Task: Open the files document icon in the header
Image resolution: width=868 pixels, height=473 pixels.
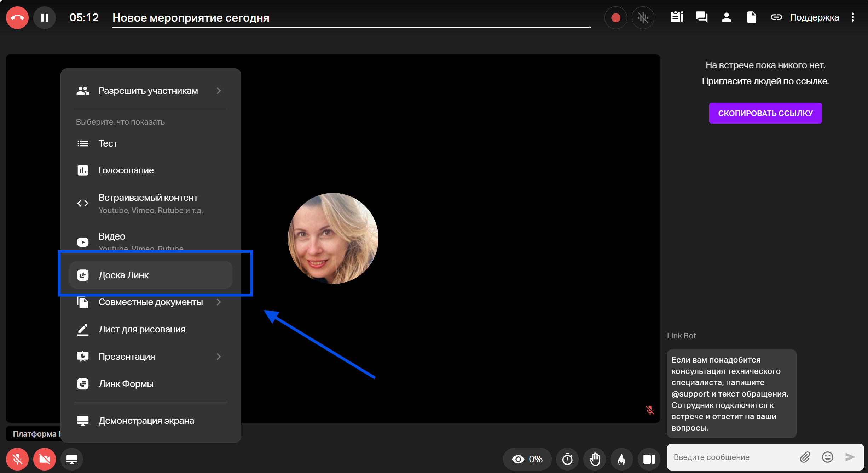Action: pos(751,17)
